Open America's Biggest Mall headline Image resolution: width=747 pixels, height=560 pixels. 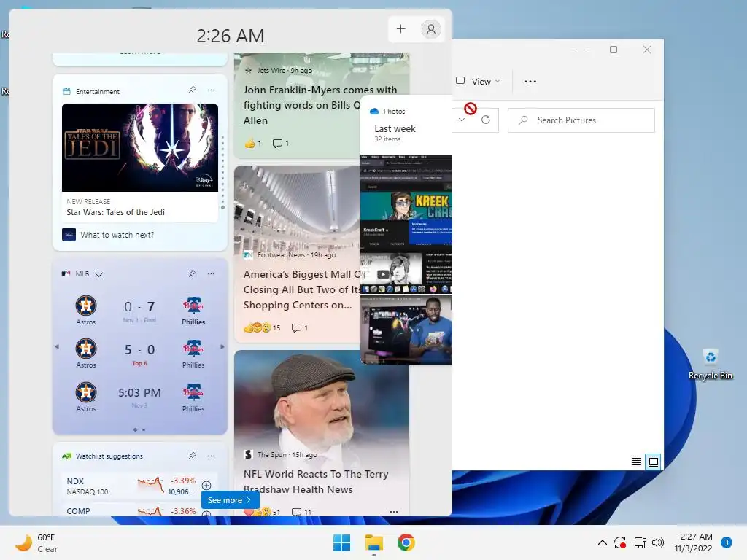click(x=302, y=289)
